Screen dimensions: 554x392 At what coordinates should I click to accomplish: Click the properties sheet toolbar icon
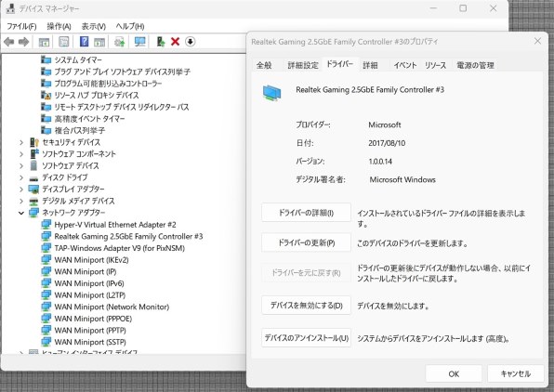63,42
